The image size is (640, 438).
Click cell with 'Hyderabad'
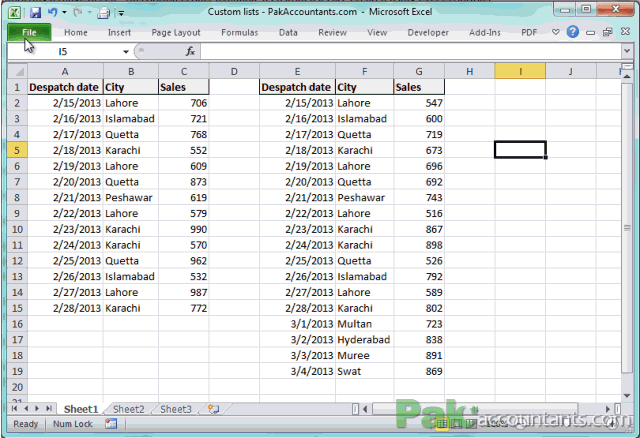tap(364, 340)
